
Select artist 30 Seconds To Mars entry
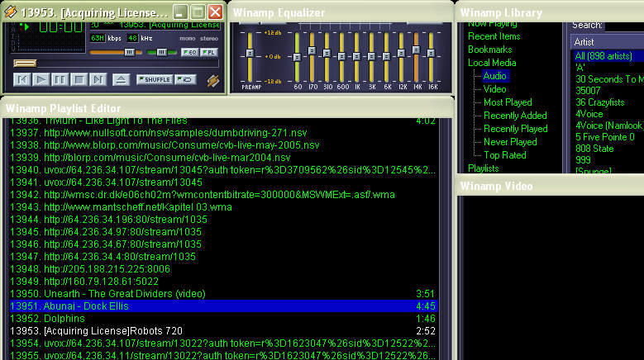coord(609,78)
